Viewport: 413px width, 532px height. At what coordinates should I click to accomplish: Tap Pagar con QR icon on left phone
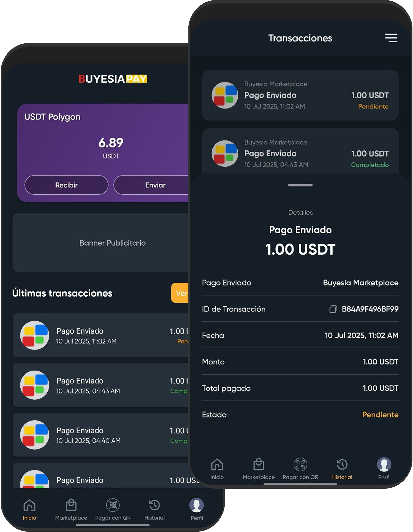coord(113,505)
